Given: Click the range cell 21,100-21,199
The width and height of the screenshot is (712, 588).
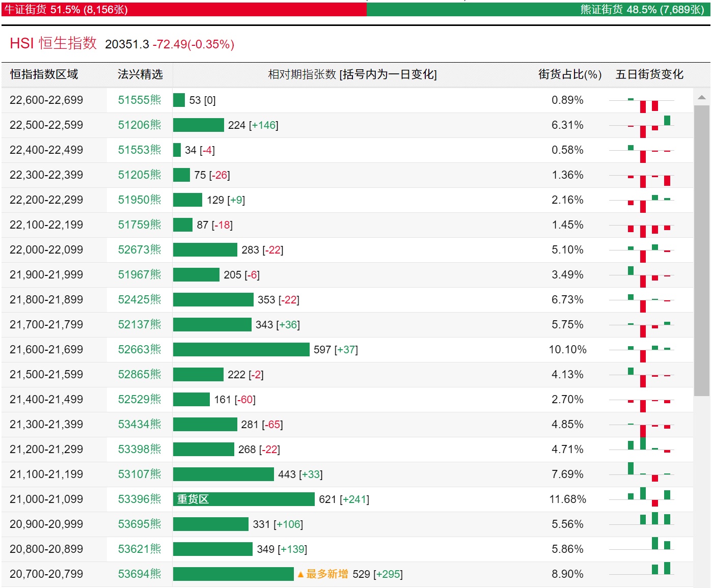Looking at the screenshot, I should [46, 474].
